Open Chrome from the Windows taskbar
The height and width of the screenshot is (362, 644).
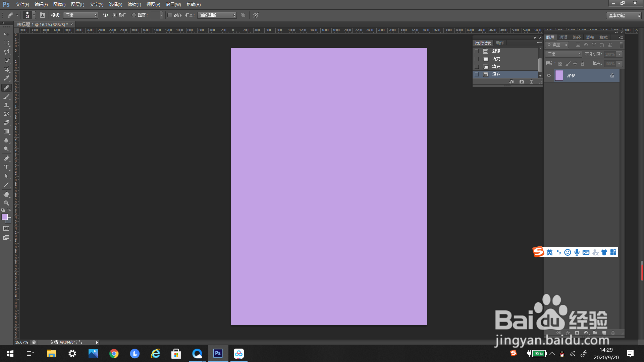click(x=114, y=354)
